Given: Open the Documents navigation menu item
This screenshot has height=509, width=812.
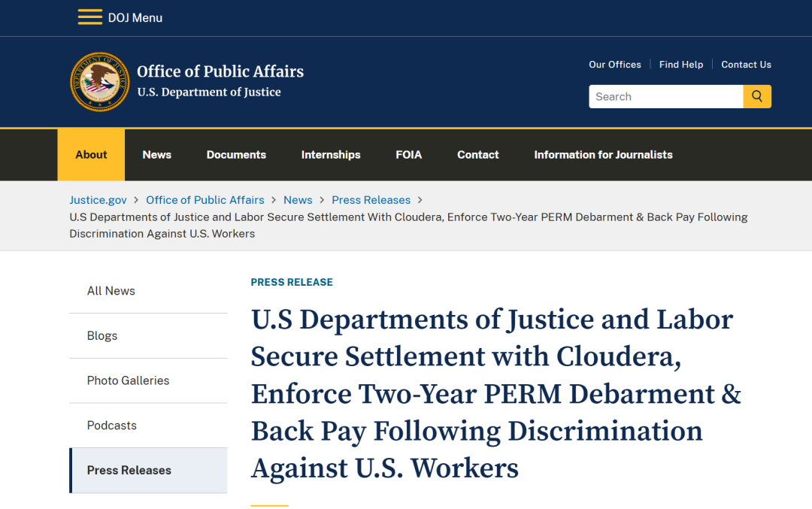Looking at the screenshot, I should point(236,155).
